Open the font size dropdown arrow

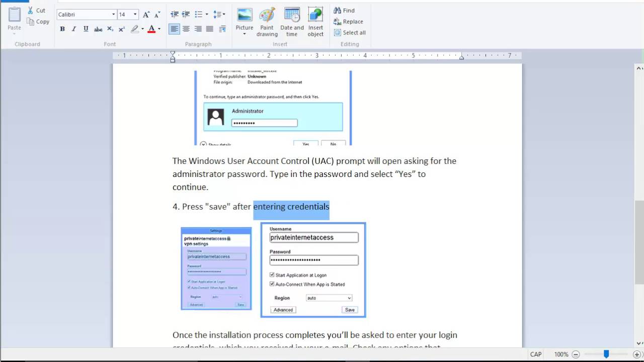click(x=135, y=15)
